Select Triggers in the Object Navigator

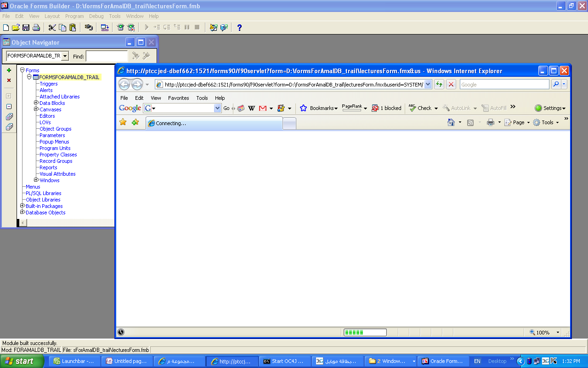(x=49, y=84)
